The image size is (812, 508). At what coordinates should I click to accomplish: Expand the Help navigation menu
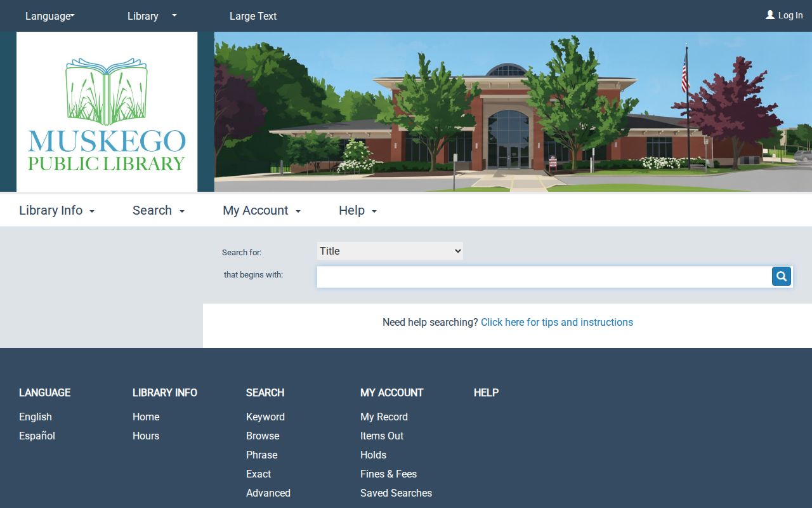tap(358, 210)
